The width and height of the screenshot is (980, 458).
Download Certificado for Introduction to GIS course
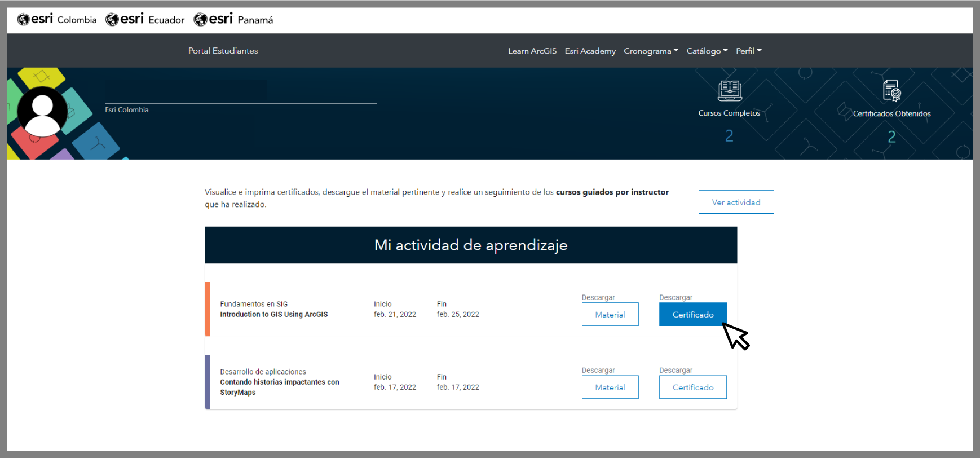[x=693, y=314]
